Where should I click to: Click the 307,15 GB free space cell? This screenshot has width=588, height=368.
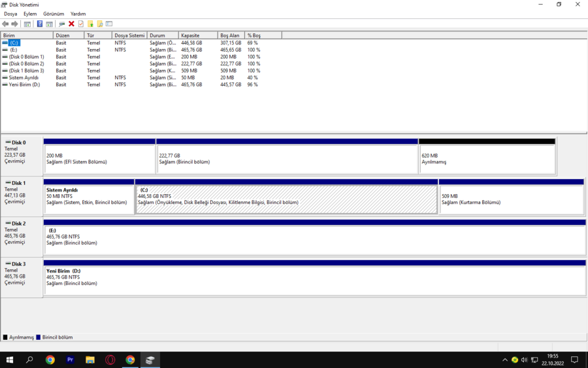[231, 42]
